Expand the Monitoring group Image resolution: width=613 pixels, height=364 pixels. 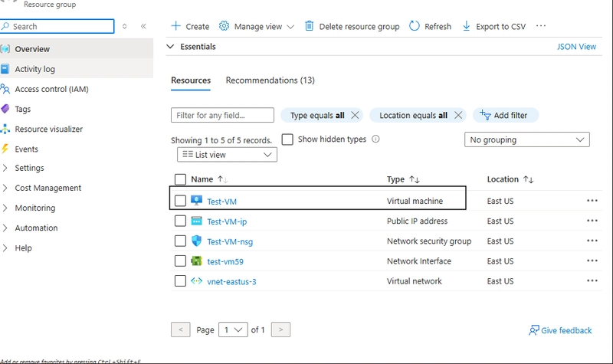tap(5, 208)
